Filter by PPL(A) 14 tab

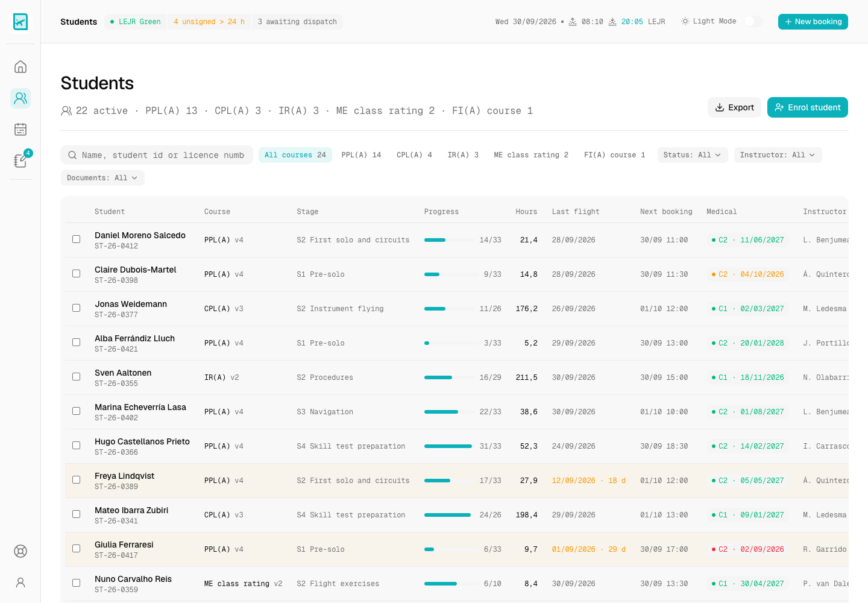[x=361, y=155]
